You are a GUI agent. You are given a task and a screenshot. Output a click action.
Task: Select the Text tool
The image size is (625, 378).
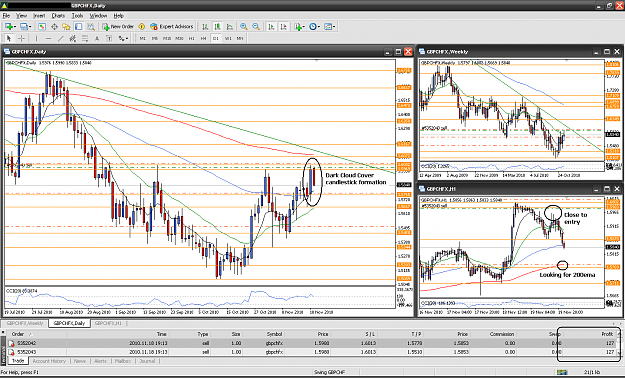pos(97,38)
